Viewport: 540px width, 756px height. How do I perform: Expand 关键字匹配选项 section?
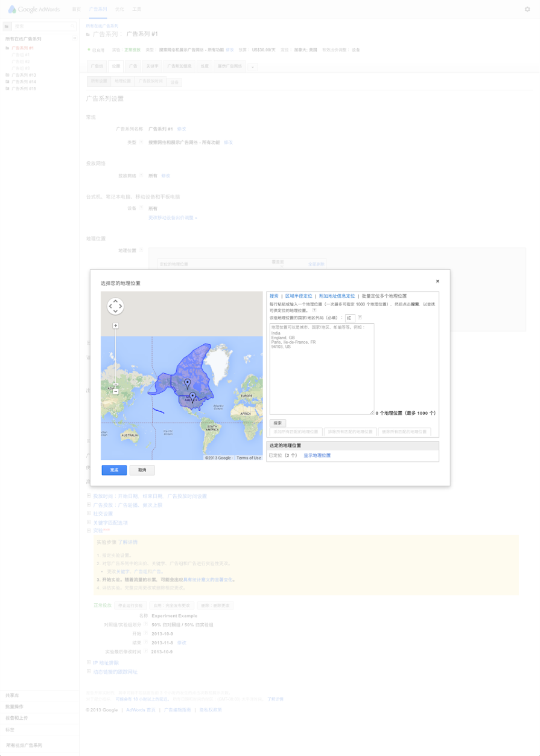[x=89, y=522]
